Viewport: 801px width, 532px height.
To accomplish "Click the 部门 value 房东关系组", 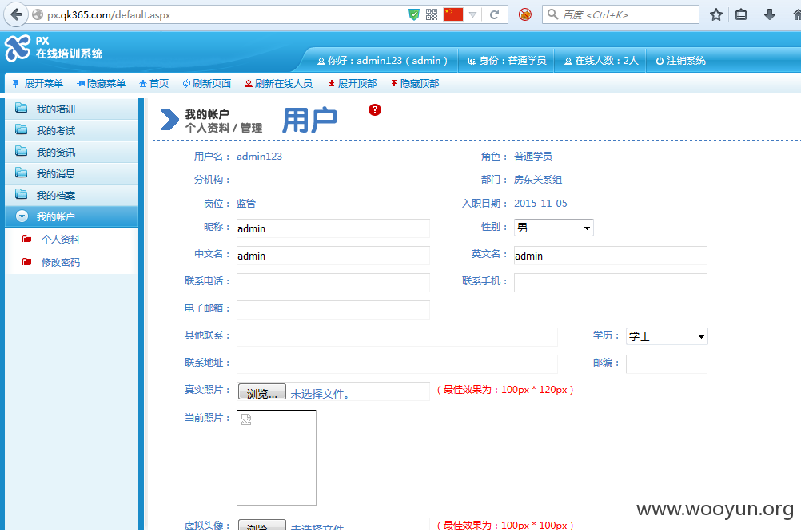I will [538, 179].
